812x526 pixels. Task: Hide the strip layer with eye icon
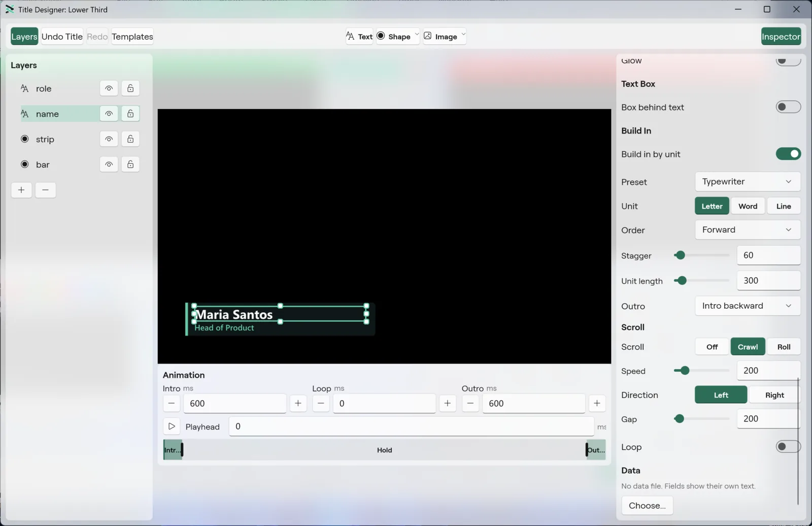[x=109, y=139]
